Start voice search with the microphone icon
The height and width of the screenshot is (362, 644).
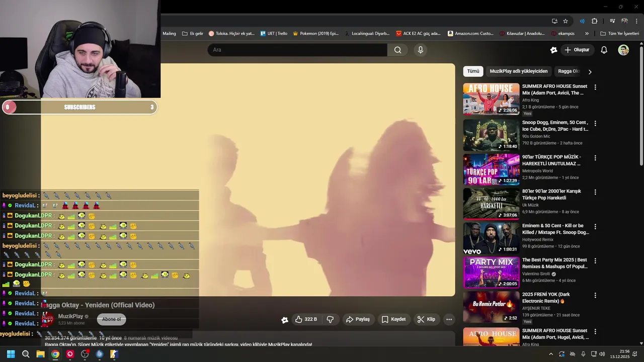point(421,50)
